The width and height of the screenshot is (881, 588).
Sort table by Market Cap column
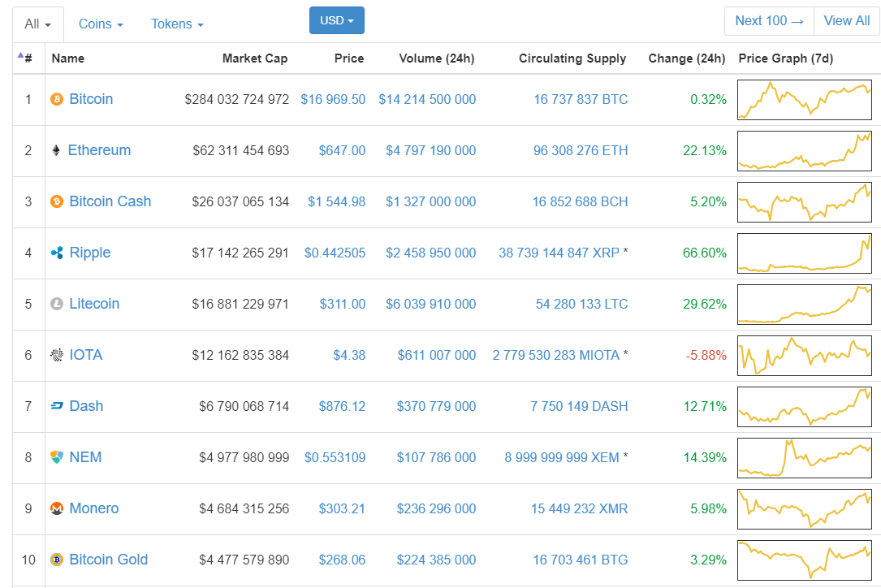(255, 58)
